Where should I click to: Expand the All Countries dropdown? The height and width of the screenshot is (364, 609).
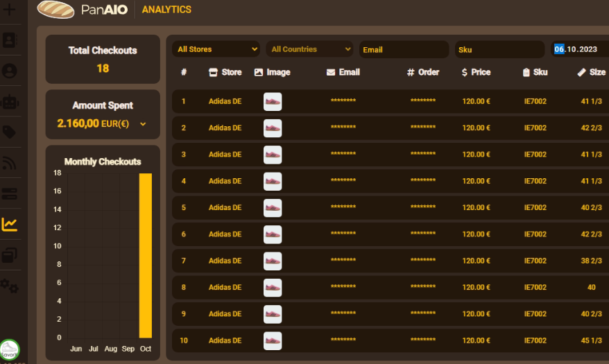(x=309, y=49)
